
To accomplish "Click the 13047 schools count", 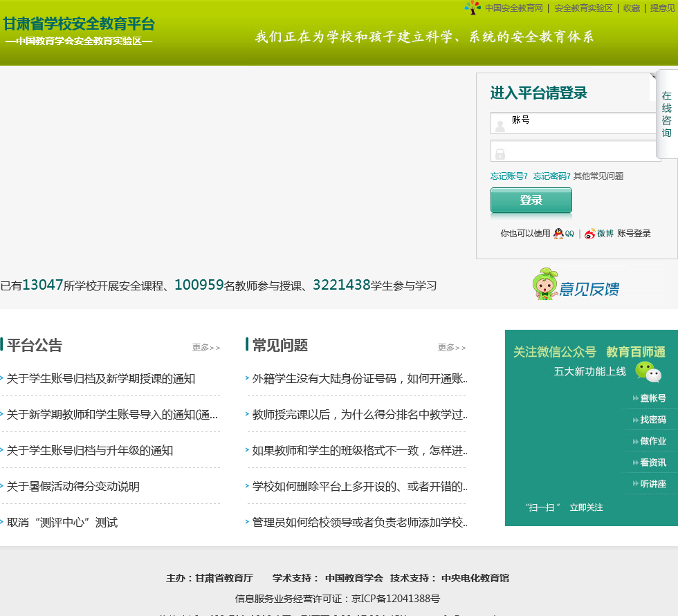I will click(43, 285).
